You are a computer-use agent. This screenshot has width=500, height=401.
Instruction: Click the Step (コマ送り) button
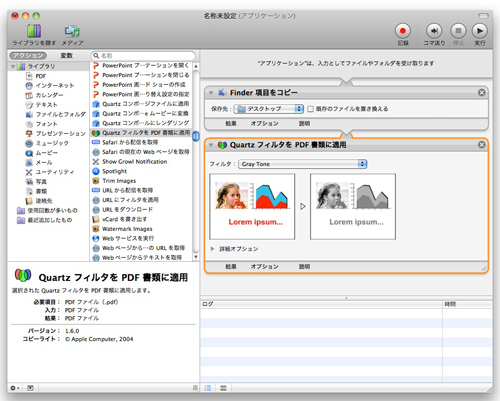[434, 31]
